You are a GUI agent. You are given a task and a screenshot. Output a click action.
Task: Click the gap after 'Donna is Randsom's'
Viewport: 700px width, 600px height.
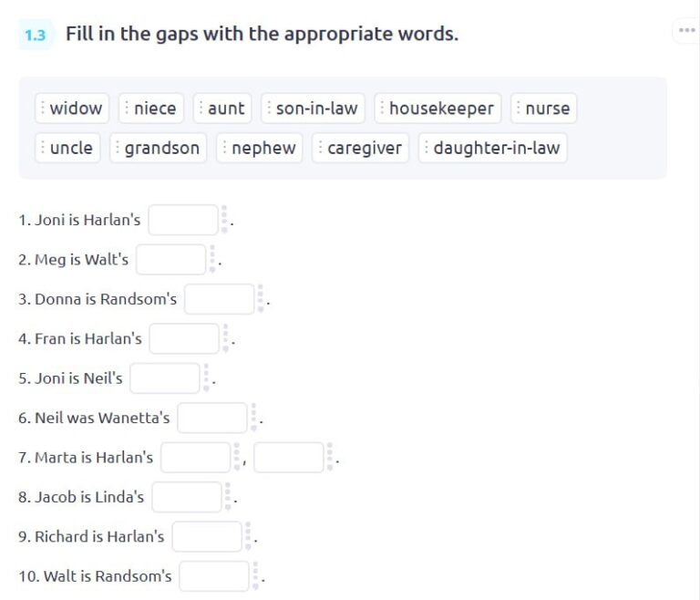(x=220, y=299)
